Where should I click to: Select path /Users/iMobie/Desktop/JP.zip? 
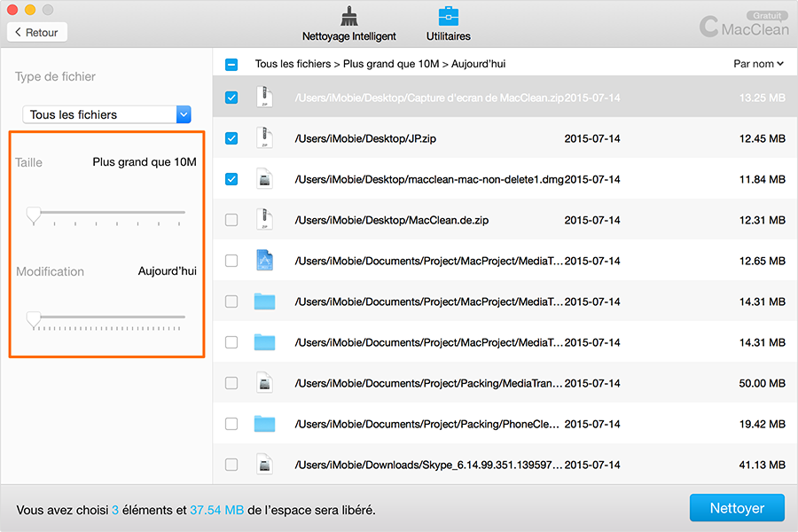pyautogui.click(x=365, y=138)
